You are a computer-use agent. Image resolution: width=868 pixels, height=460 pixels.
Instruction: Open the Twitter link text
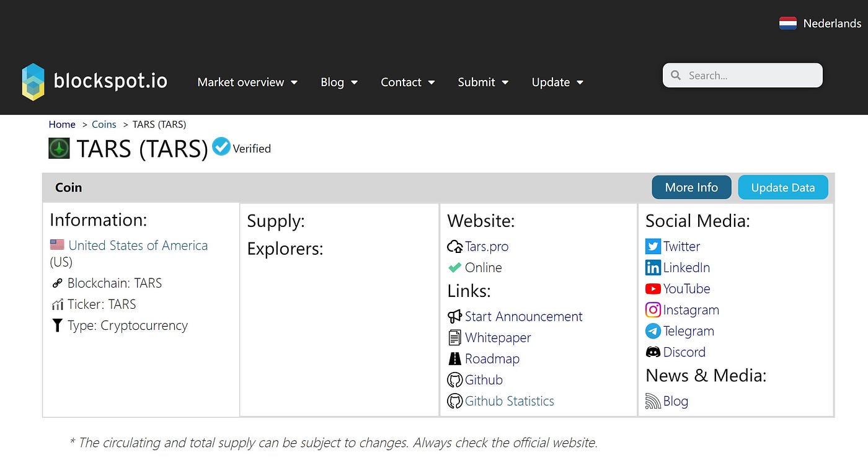(x=681, y=246)
